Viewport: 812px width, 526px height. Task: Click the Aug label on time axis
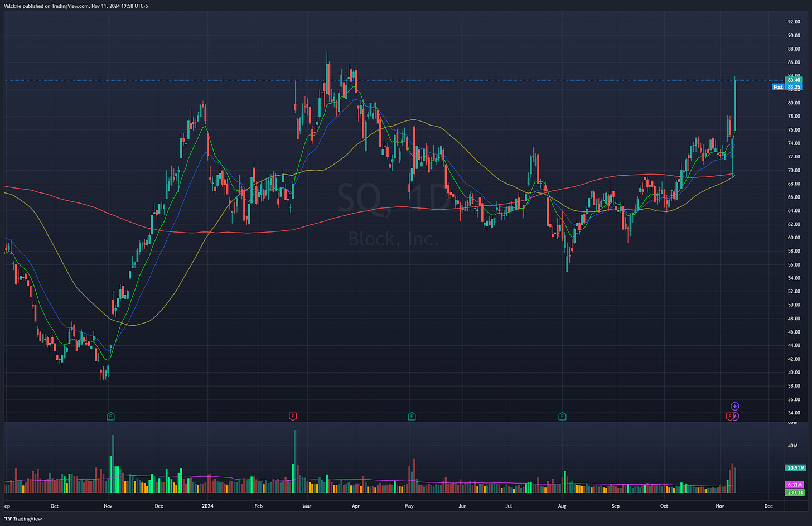(x=562, y=506)
